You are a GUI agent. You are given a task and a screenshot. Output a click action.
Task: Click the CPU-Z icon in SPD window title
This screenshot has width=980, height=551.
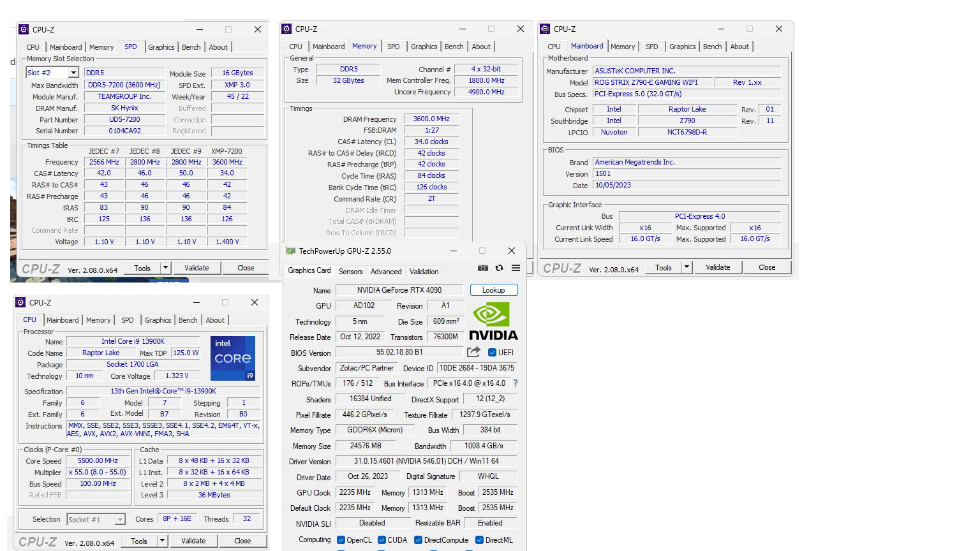24,29
